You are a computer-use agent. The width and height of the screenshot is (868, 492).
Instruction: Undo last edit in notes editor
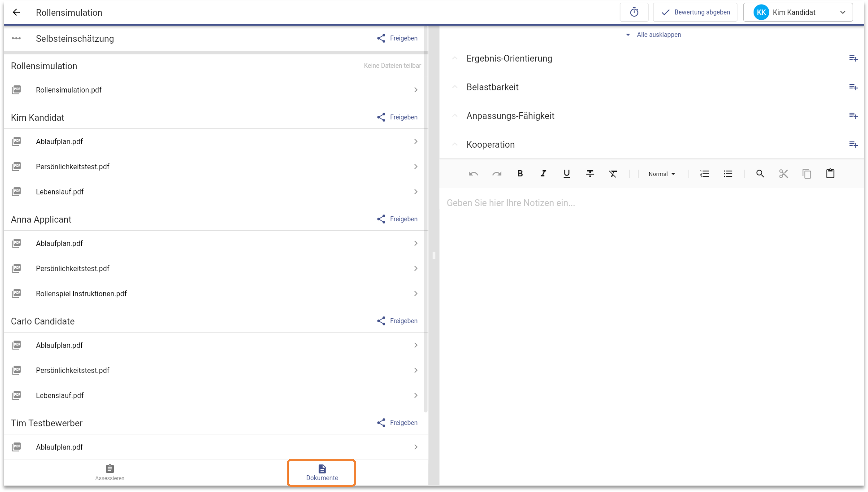coord(473,174)
